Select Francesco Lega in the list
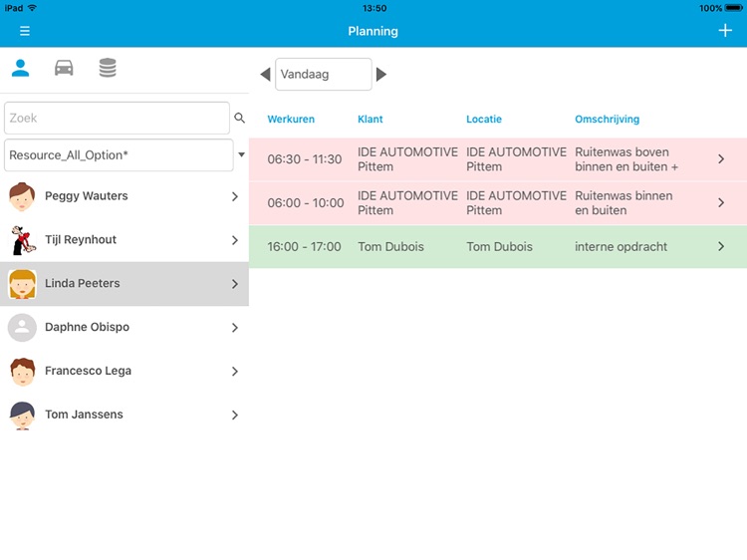Image resolution: width=747 pixels, height=560 pixels. point(124,371)
